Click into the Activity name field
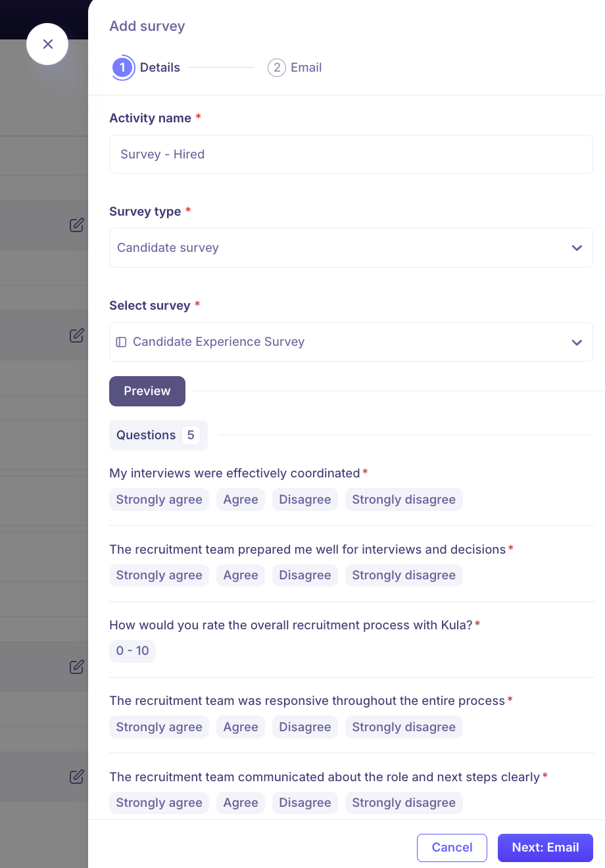This screenshot has width=605, height=868. point(351,155)
